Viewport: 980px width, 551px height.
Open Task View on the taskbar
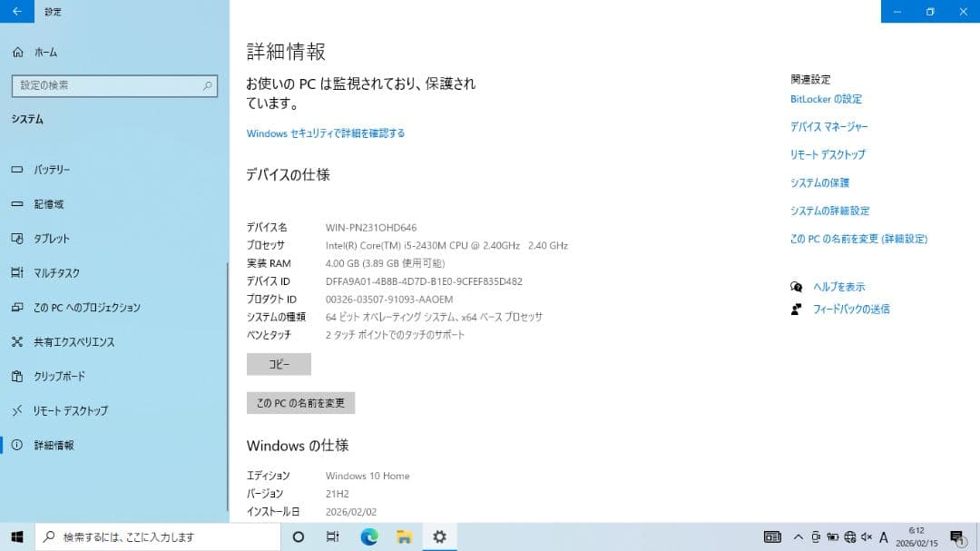click(332, 536)
